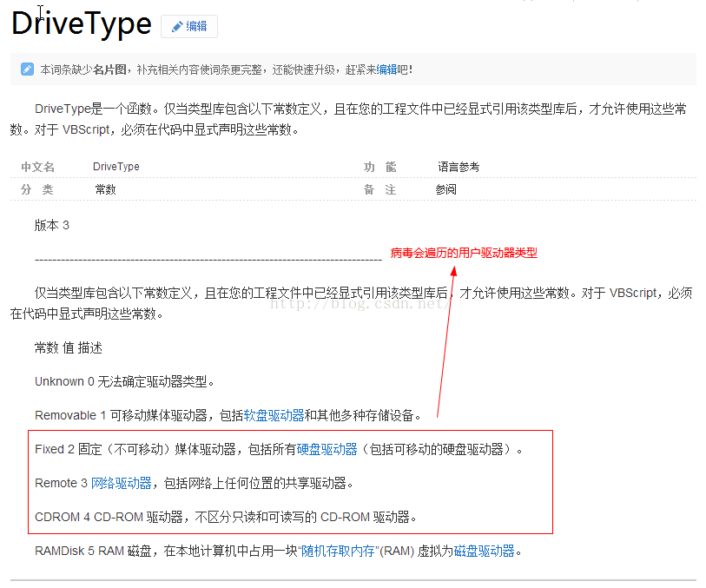Open the 编辑 link in the notice bar
Image resolution: width=706 pixels, height=588 pixels.
pos(386,69)
